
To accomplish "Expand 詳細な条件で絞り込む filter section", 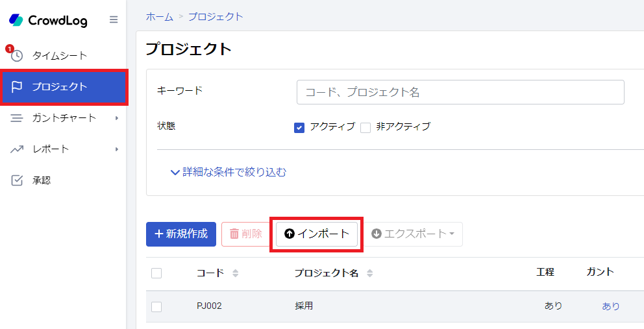I will click(x=229, y=172).
